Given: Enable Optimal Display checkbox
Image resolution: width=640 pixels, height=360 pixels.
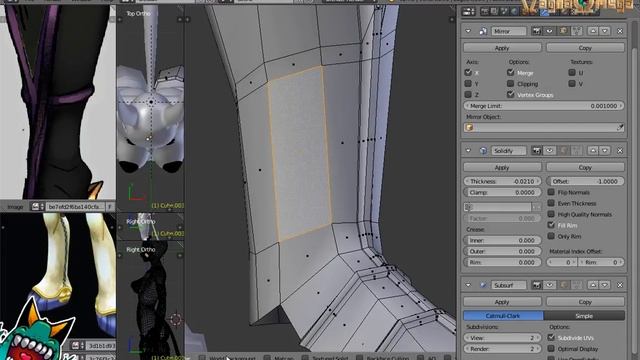Looking at the screenshot, I should point(551,349).
